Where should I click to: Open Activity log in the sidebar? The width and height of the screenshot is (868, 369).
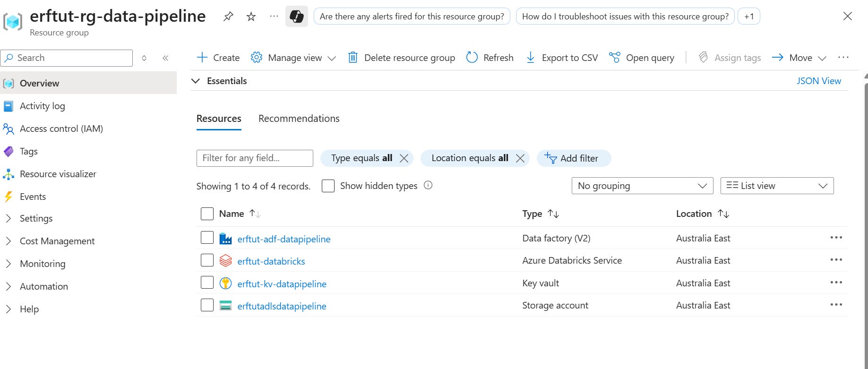pos(42,106)
